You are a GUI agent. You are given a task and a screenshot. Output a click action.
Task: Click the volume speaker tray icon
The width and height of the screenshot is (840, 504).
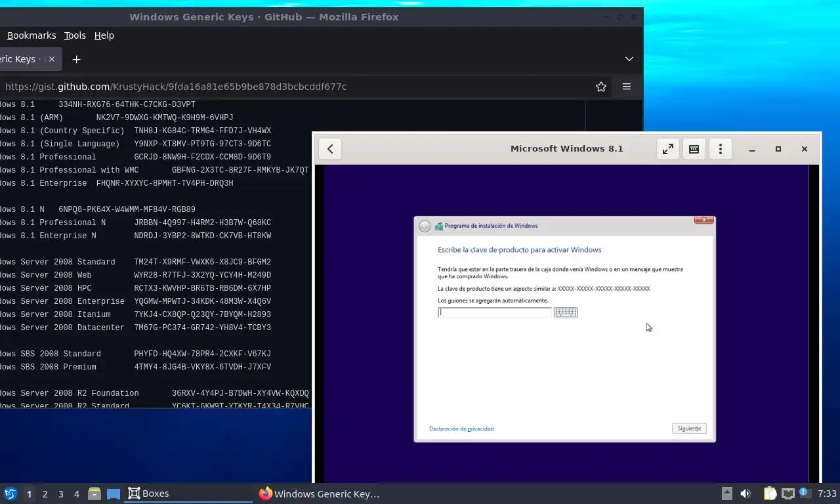tap(745, 493)
